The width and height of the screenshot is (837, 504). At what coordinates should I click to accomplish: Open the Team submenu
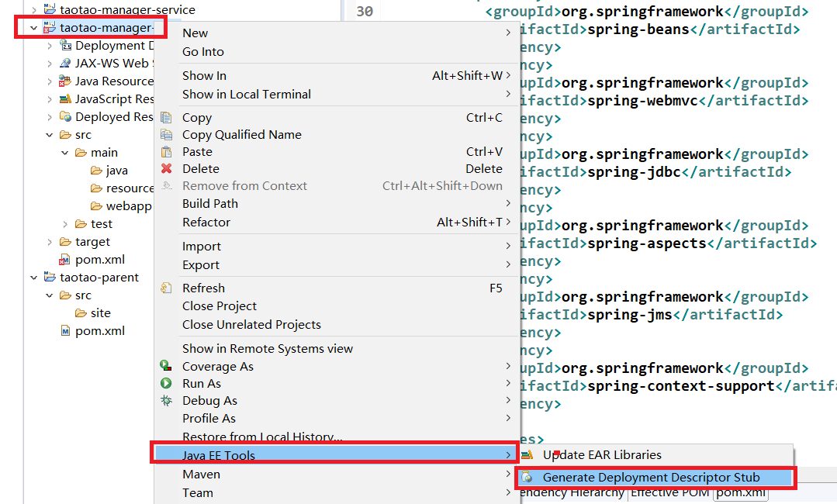pyautogui.click(x=337, y=493)
